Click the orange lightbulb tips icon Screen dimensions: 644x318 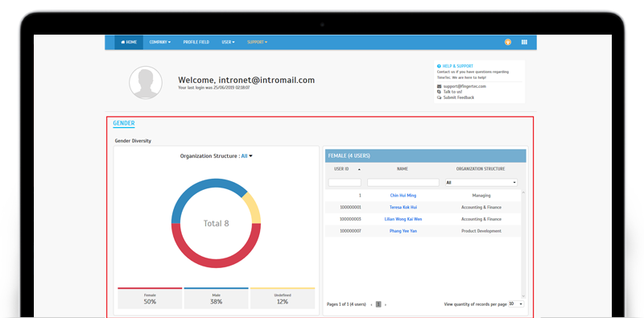tap(508, 42)
